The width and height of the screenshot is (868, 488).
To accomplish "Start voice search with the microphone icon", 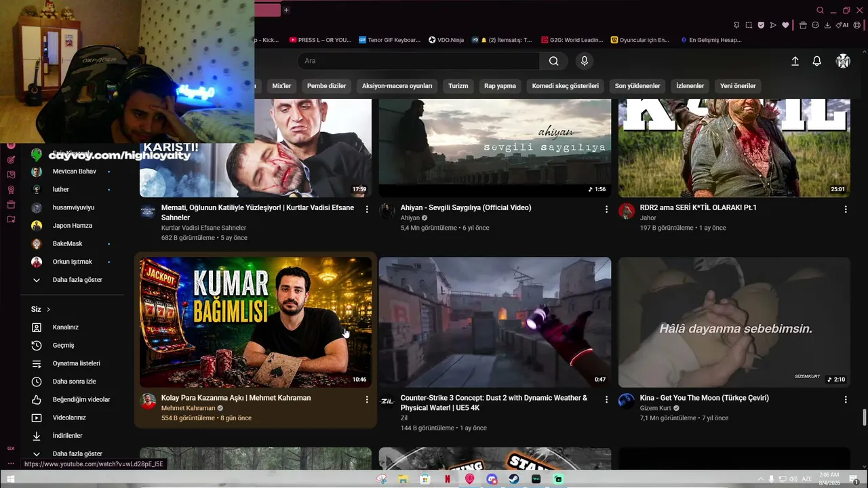I will tap(585, 61).
